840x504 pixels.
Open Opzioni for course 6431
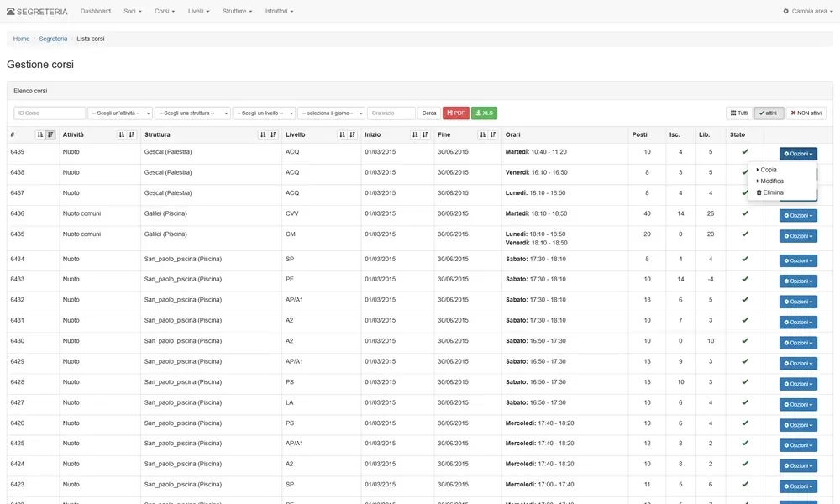(798, 323)
